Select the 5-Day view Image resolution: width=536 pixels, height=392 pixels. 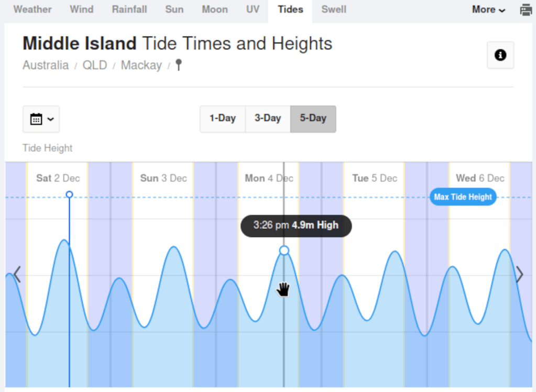[313, 118]
